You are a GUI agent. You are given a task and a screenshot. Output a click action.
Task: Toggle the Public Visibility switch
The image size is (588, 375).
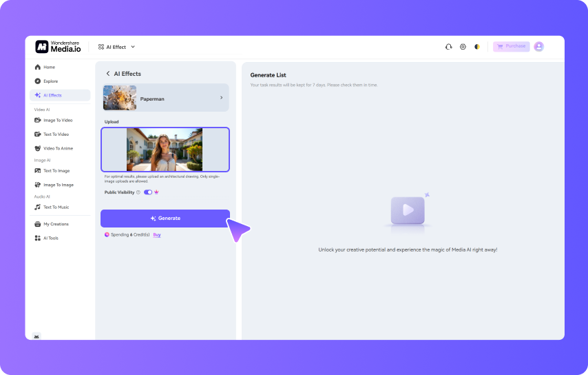[x=148, y=192]
